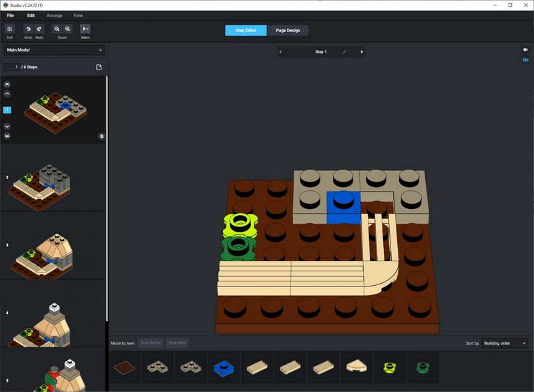534x392 pixels.
Task: Add a new step with the plus-page icon
Action: [x=99, y=67]
